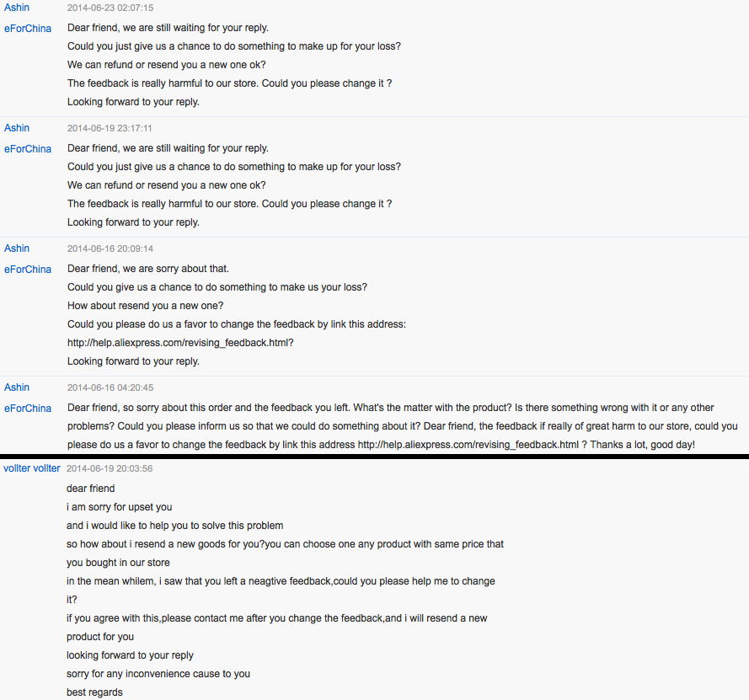The width and height of the screenshot is (749, 700).
Task: Click Ashin sender name on the 04:20:45 message
Action: tap(17, 387)
